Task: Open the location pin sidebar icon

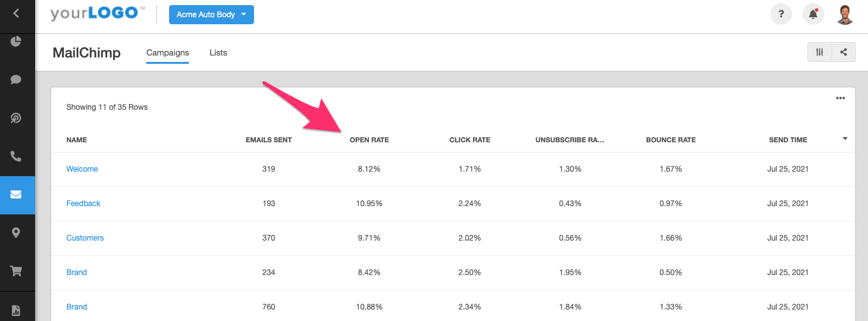Action: pos(16,233)
